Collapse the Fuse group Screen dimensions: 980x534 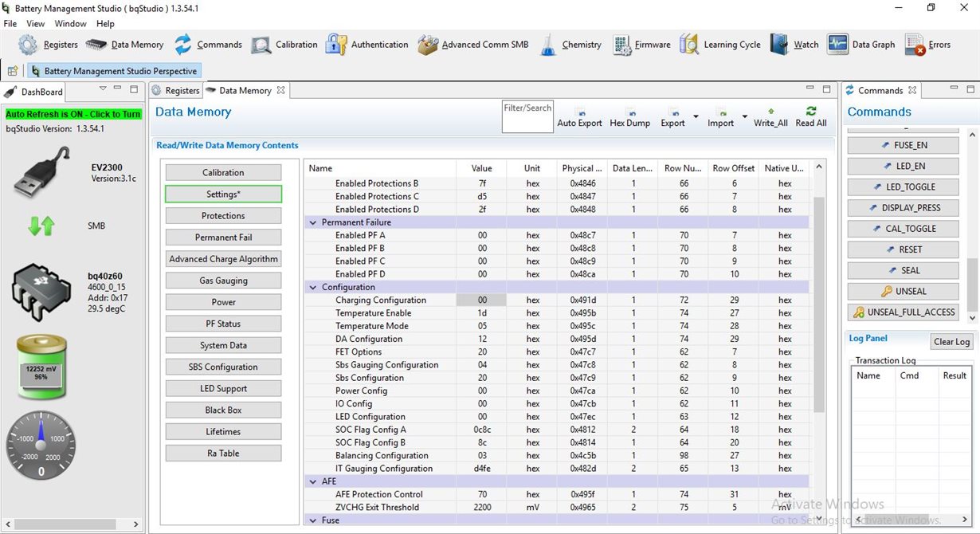312,520
